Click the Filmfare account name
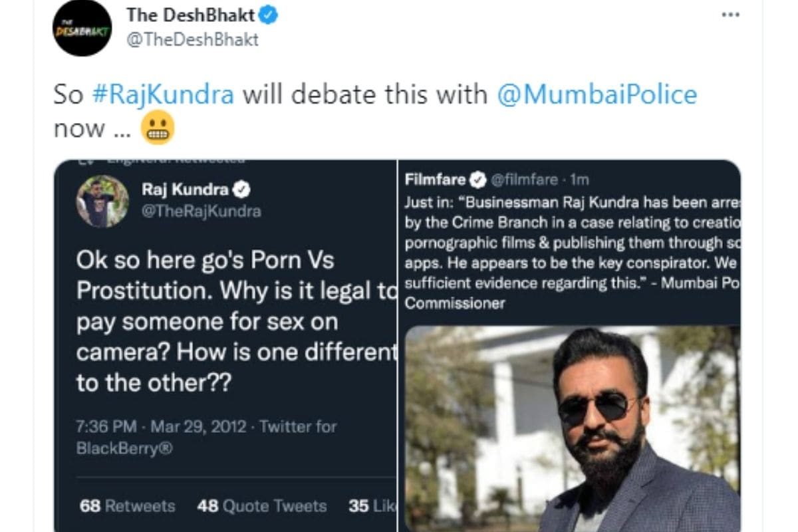Image resolution: width=798 pixels, height=532 pixels. 436,180
